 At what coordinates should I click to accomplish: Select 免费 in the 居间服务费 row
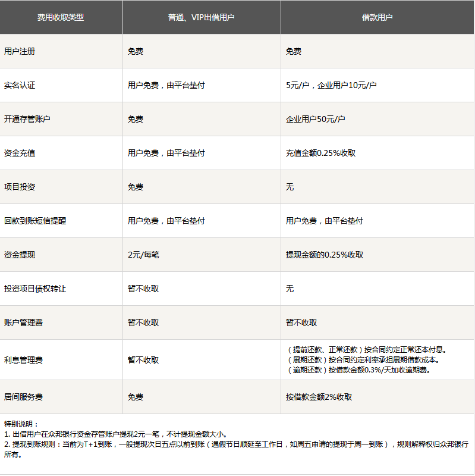pos(136,397)
